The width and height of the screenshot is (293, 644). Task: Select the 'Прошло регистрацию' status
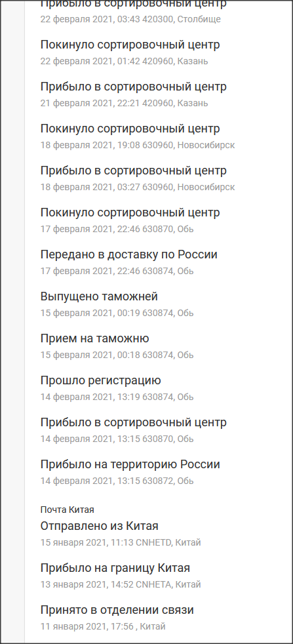point(100,380)
